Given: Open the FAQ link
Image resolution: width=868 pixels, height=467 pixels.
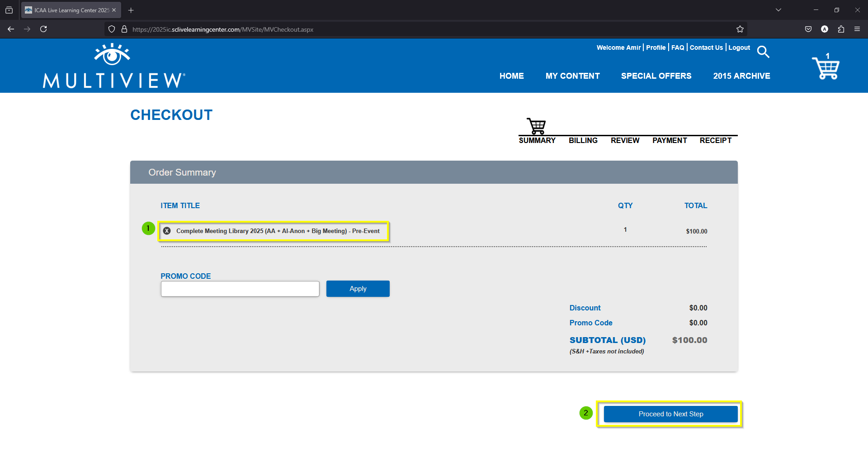Looking at the screenshot, I should pyautogui.click(x=678, y=48).
